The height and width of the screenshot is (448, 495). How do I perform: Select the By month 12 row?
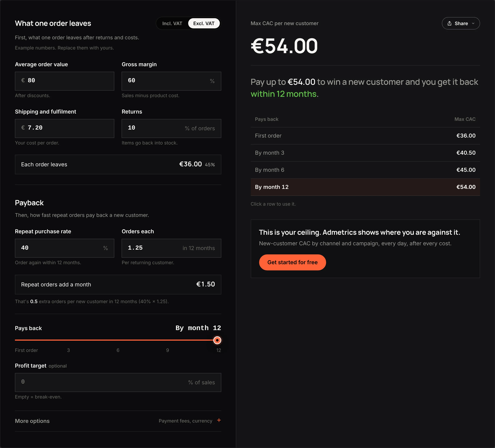[x=365, y=187]
